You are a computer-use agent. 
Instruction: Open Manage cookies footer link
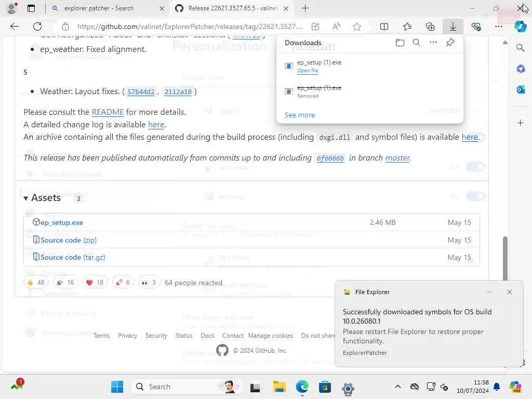pyautogui.click(x=270, y=336)
